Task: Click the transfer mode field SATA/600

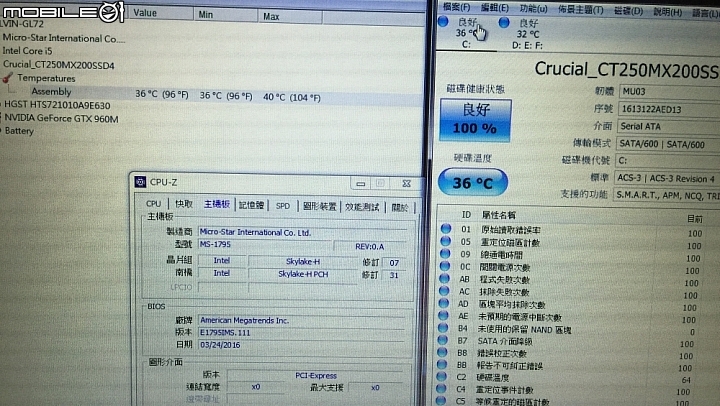Action: point(668,144)
